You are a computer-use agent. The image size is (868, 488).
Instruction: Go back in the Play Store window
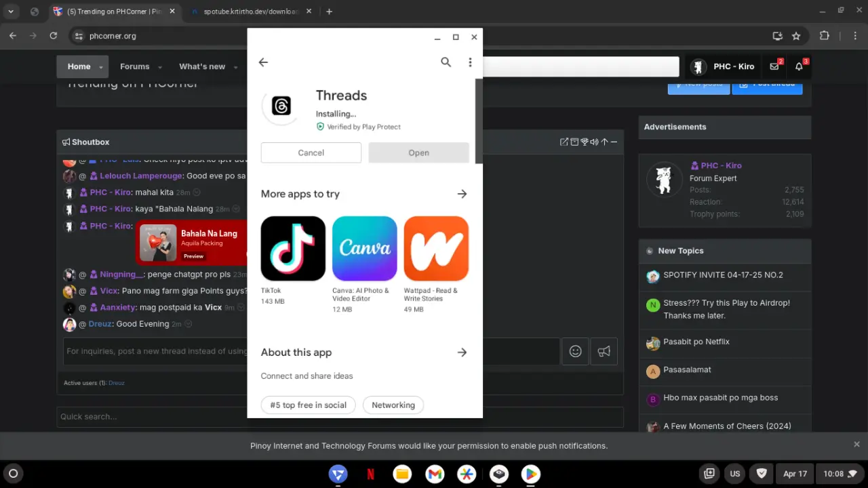pyautogui.click(x=264, y=62)
